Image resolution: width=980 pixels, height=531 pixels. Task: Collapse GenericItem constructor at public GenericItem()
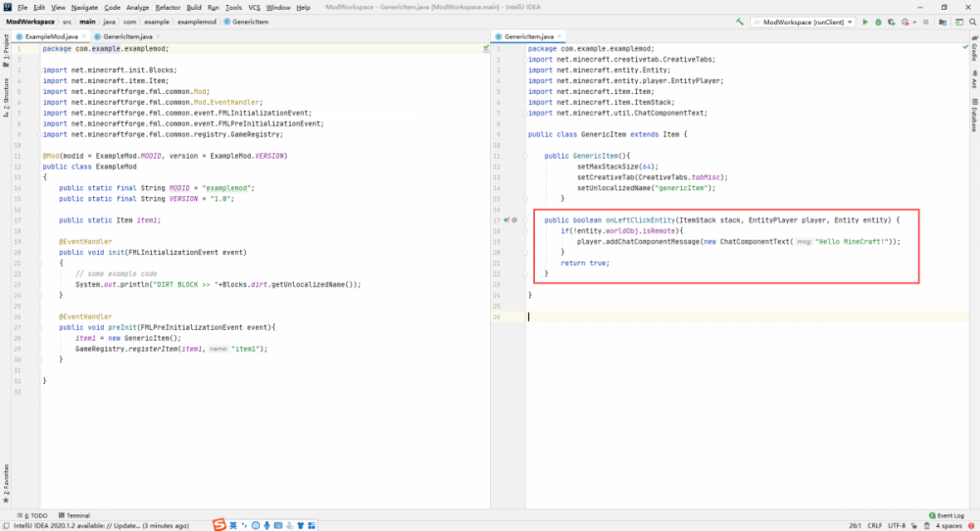pos(525,156)
